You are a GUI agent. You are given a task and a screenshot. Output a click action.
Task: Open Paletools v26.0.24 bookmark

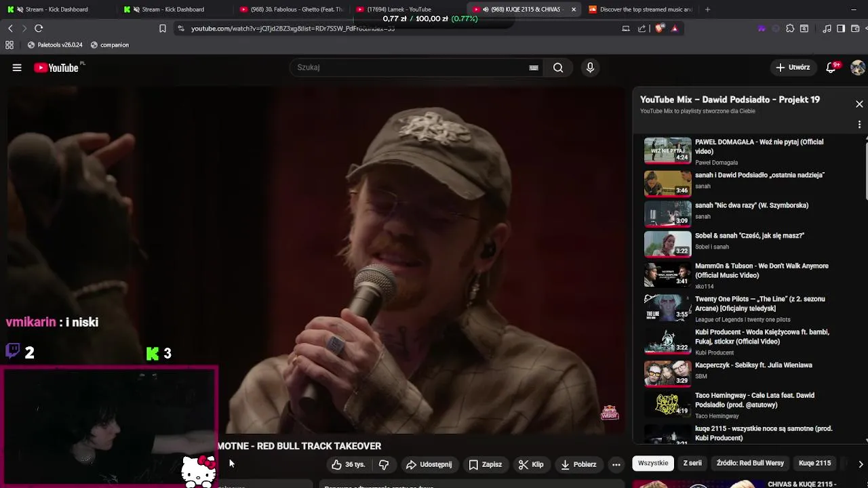tap(55, 45)
